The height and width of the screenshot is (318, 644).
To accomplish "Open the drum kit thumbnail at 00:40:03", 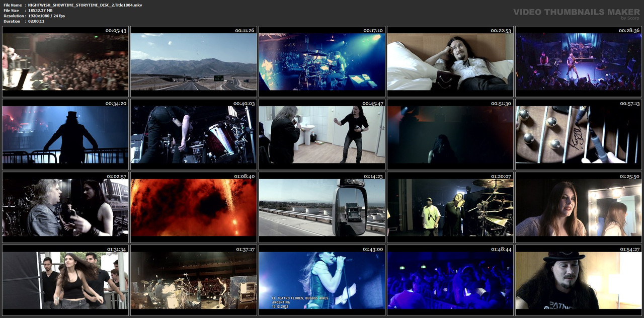I will click(x=194, y=134).
